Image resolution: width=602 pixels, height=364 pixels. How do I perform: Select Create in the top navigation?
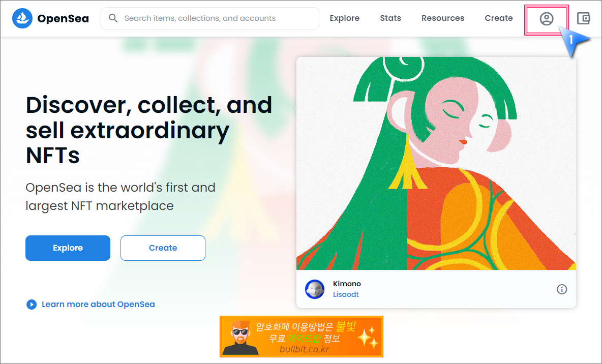coord(498,18)
